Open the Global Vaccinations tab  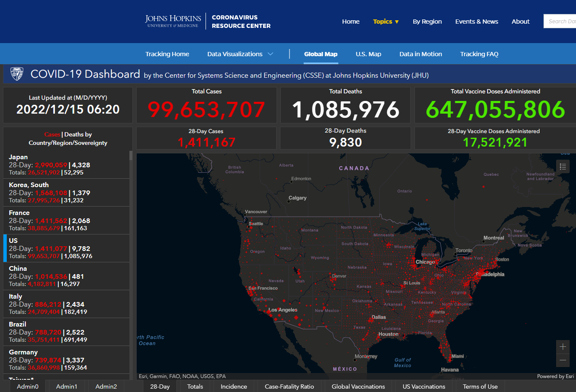click(x=358, y=387)
